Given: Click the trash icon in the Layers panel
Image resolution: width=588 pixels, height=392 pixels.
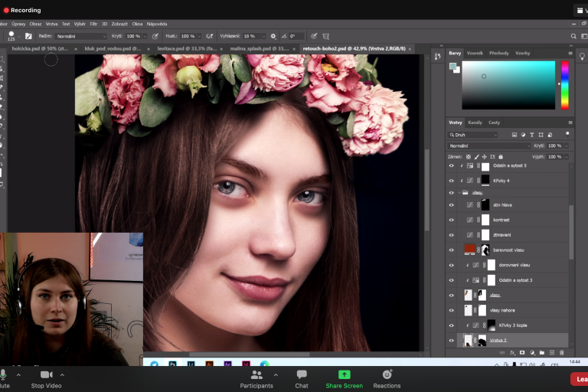Looking at the screenshot, I should (562, 352).
